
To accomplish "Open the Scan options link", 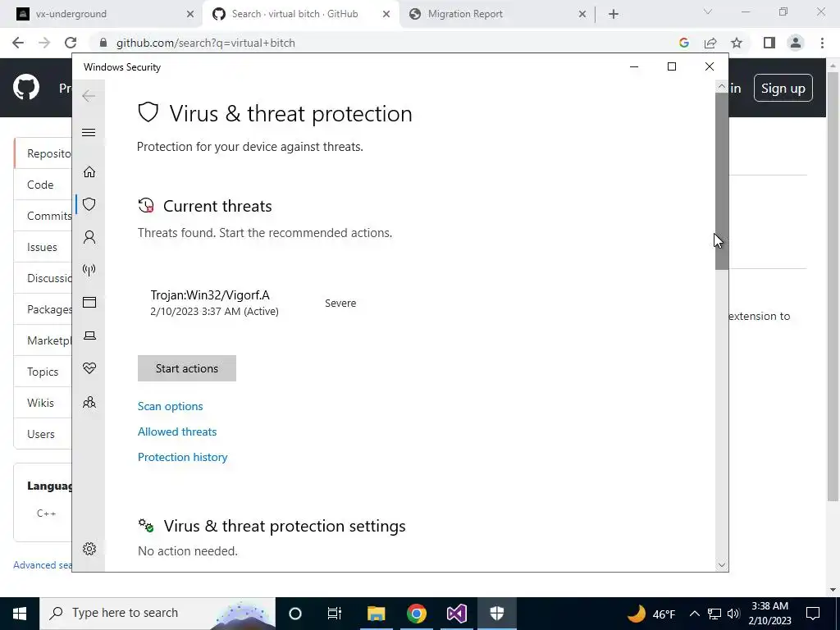I will click(171, 407).
